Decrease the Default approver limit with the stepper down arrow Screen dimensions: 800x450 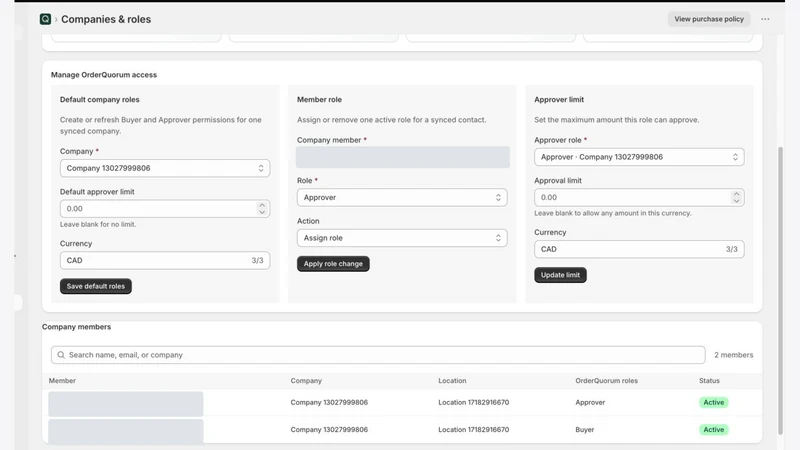coord(262,212)
